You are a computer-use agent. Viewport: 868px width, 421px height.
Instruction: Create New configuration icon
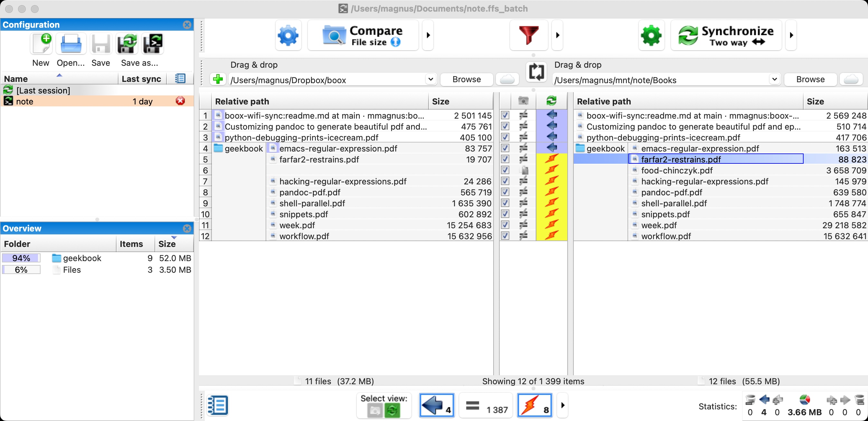click(x=41, y=44)
